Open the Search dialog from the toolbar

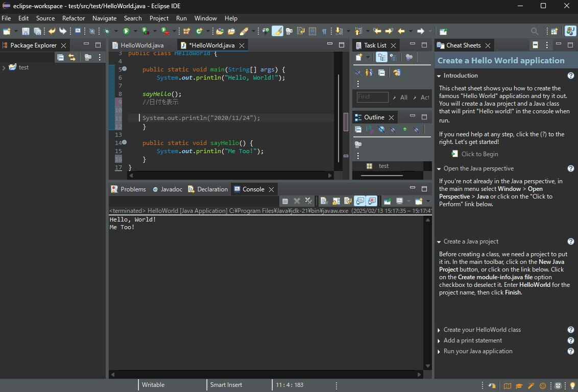click(x=534, y=31)
